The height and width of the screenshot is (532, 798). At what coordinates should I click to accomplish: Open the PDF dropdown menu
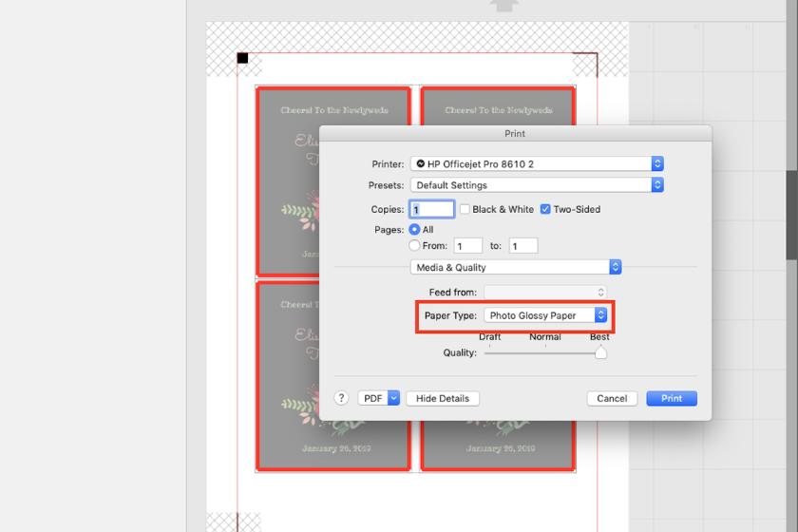coord(379,398)
